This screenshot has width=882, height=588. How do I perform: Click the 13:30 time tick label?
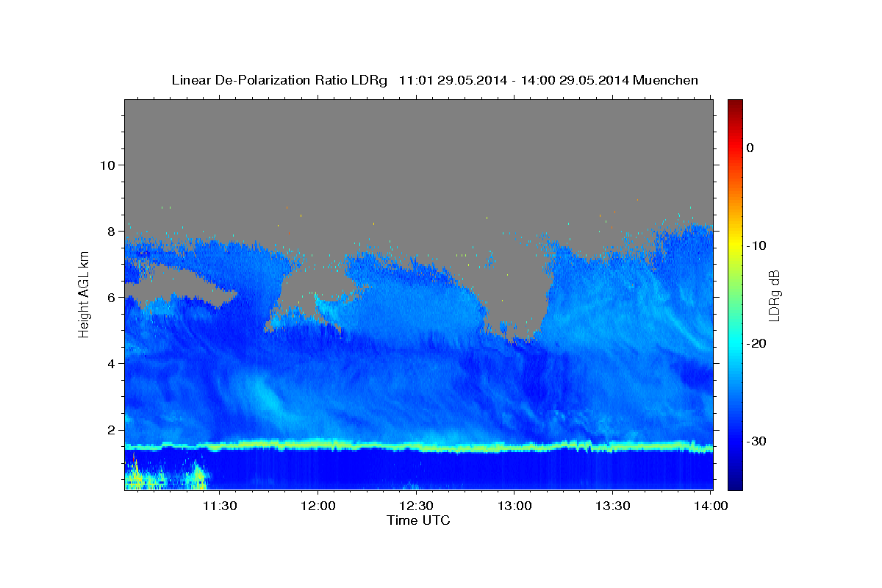[x=612, y=506]
